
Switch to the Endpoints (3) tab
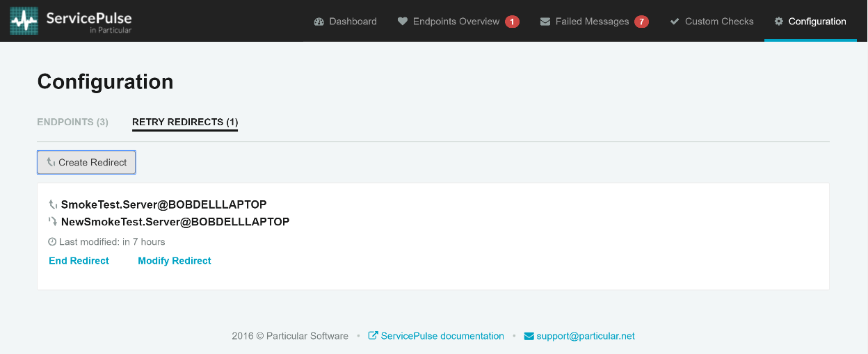tap(72, 122)
